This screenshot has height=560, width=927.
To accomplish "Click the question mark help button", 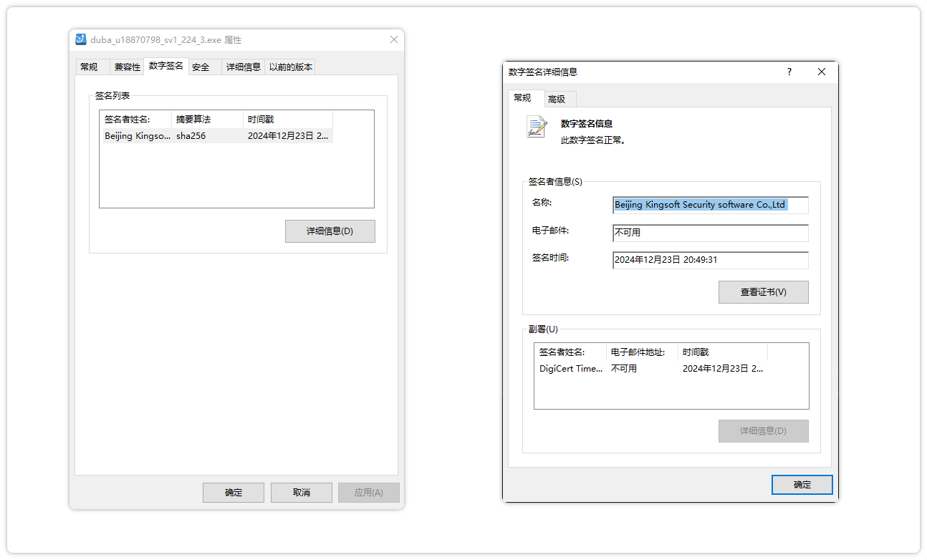I will [789, 72].
